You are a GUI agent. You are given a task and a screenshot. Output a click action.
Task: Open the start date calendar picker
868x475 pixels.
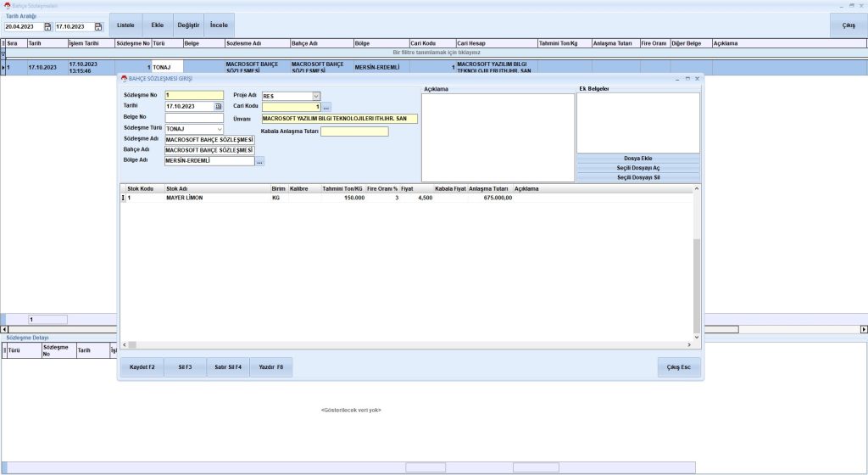click(x=47, y=27)
